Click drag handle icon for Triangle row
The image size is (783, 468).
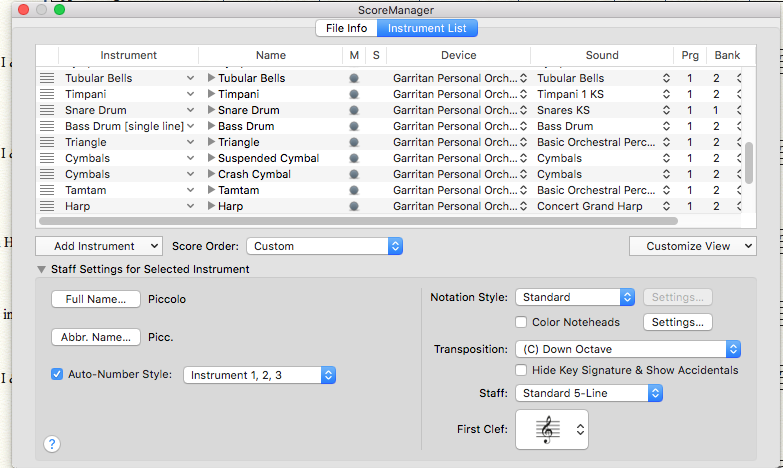[x=46, y=142]
